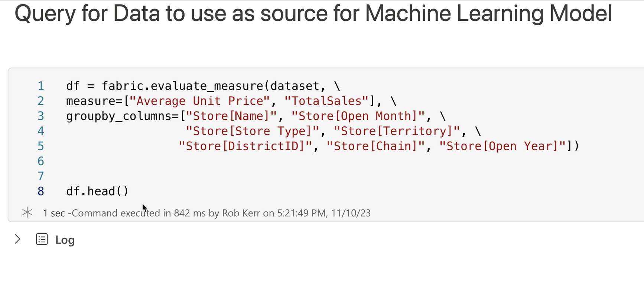Click the "Store[Open Month]" string
Viewport: 644px width, 284px height.
tap(358, 116)
